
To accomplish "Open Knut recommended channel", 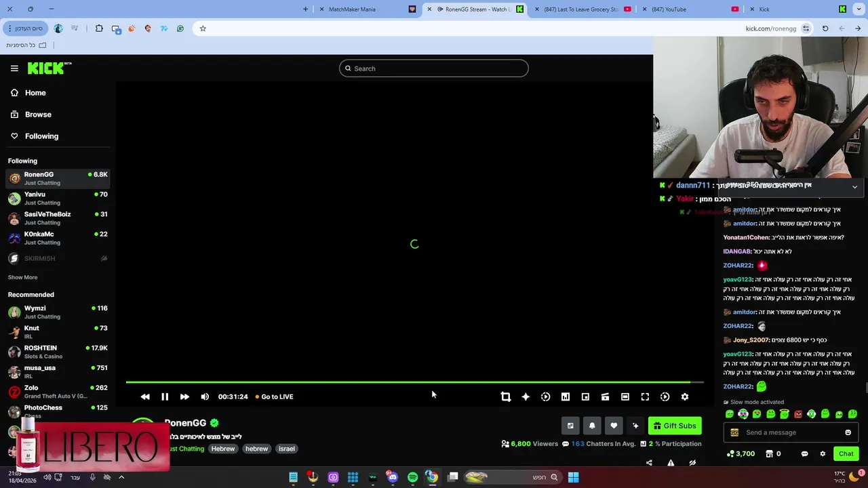I will [x=57, y=331].
